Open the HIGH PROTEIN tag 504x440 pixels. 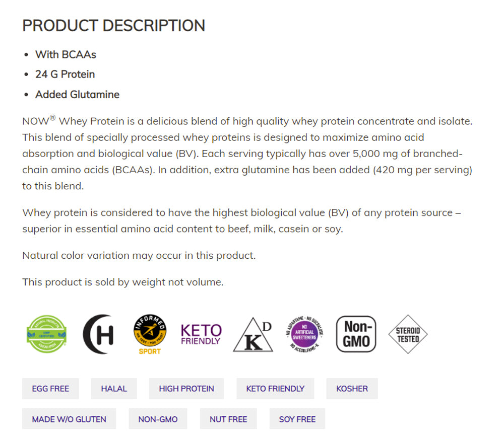[186, 389]
